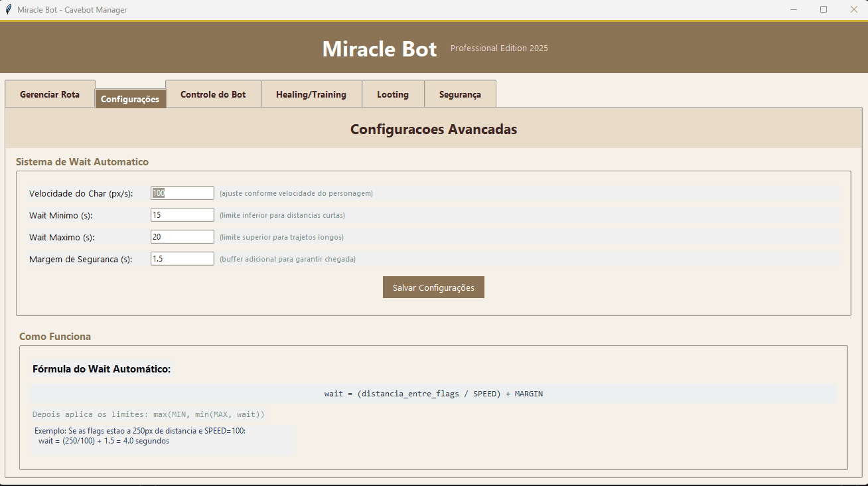
Task: Switch to the Gerenciar Rota tab
Action: click(x=50, y=94)
